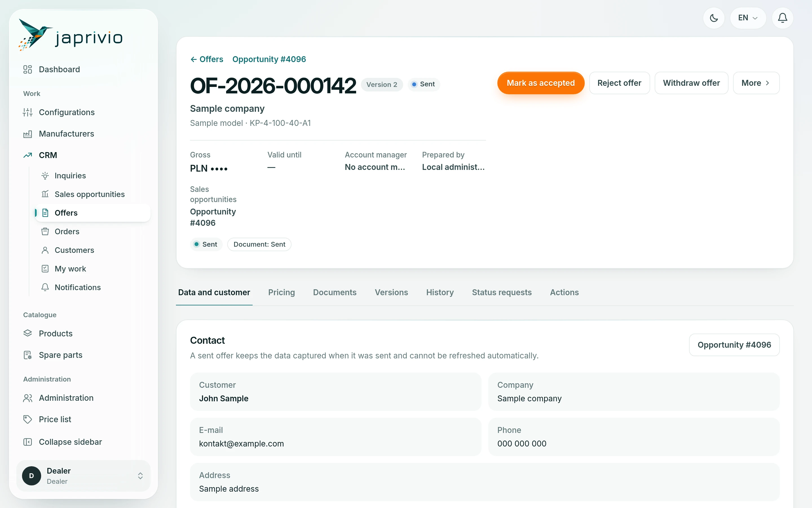Expand the More actions menu
The image size is (812, 508).
pyautogui.click(x=756, y=83)
